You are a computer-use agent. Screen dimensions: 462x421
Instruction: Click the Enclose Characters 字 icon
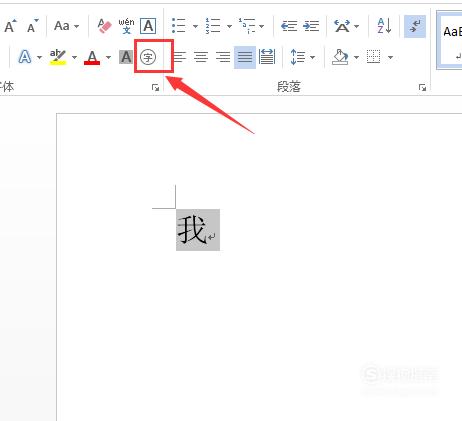coord(148,57)
